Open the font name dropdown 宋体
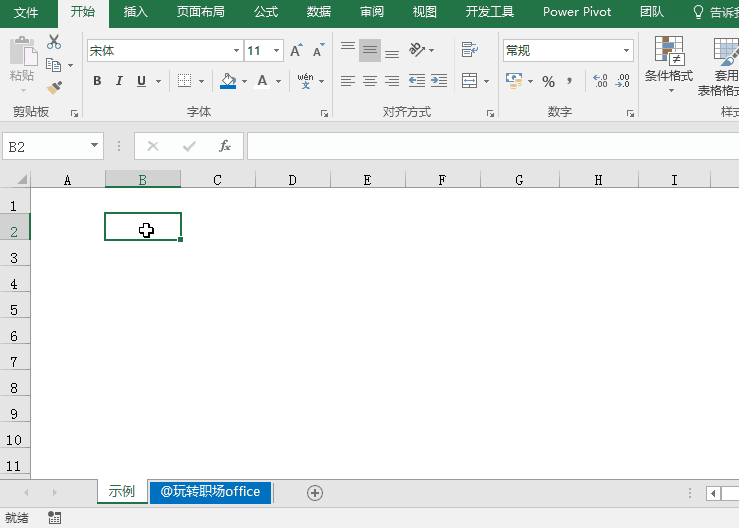 [236, 51]
